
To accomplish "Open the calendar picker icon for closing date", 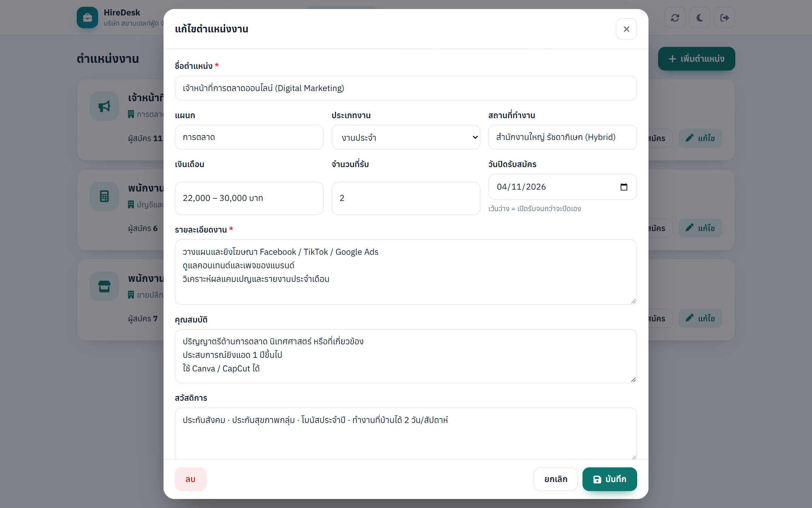I will coord(624,187).
